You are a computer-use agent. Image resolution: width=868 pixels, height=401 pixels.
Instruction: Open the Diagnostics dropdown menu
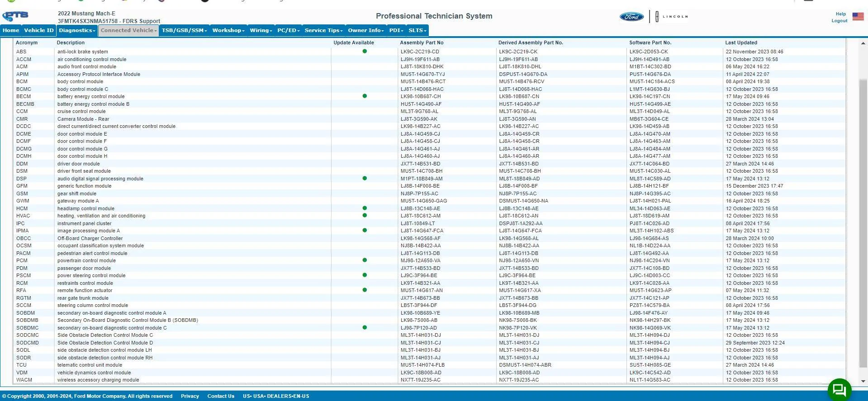(77, 30)
